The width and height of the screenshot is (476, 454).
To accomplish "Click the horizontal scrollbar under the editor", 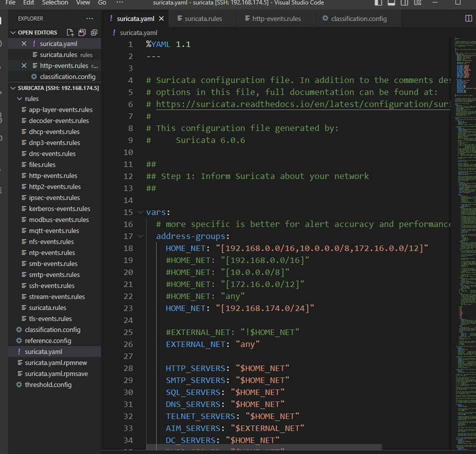I will click(264, 447).
